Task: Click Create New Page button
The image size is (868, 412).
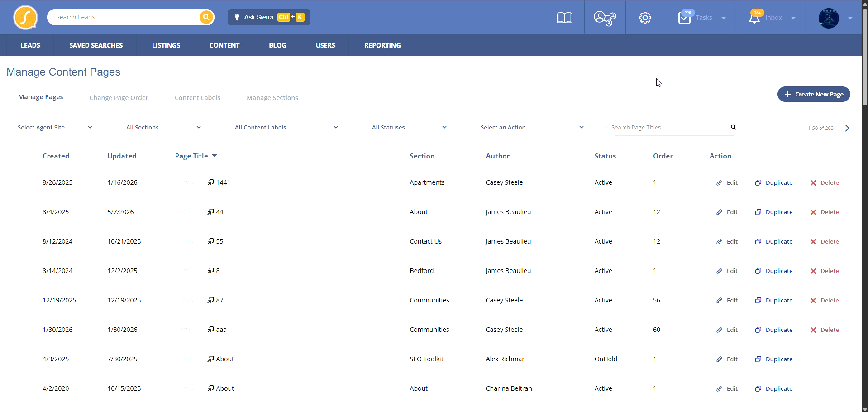Action: point(814,94)
